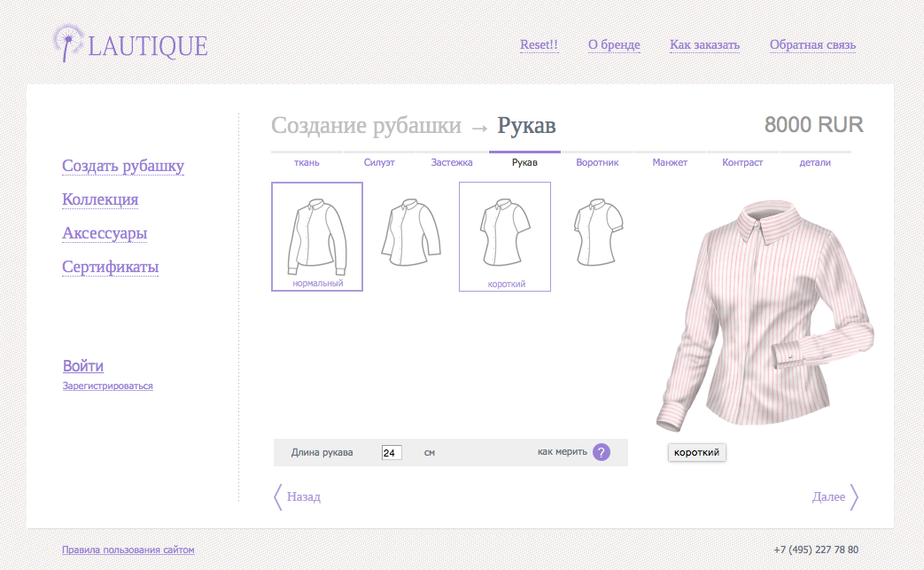Viewport: 924px width, 570px height.
Task: Click the Войти login link
Action: 83,366
